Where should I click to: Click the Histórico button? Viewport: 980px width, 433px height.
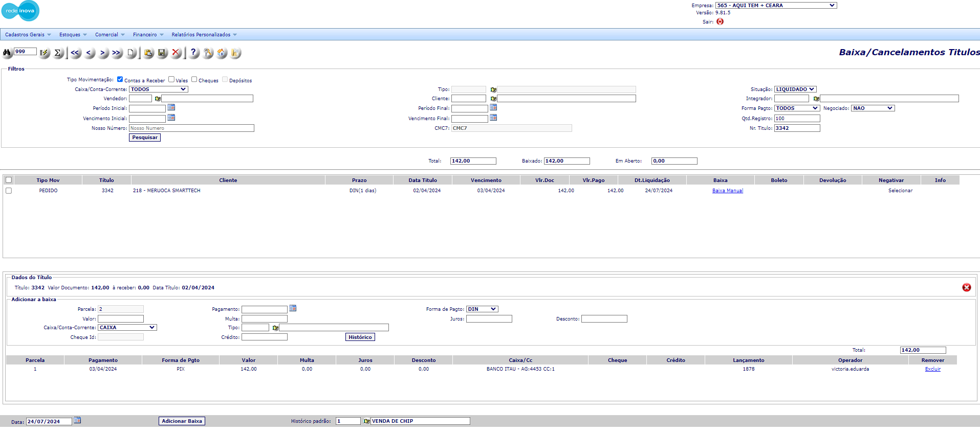click(360, 337)
